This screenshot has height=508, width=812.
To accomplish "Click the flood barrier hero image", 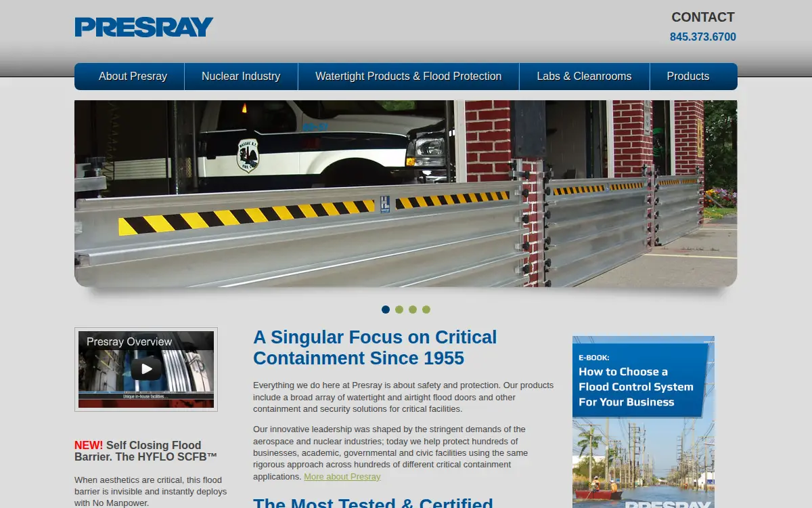I will pyautogui.click(x=406, y=194).
